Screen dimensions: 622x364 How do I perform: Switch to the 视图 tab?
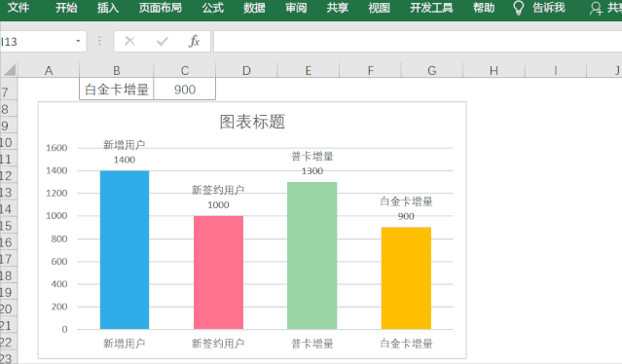tap(380, 8)
